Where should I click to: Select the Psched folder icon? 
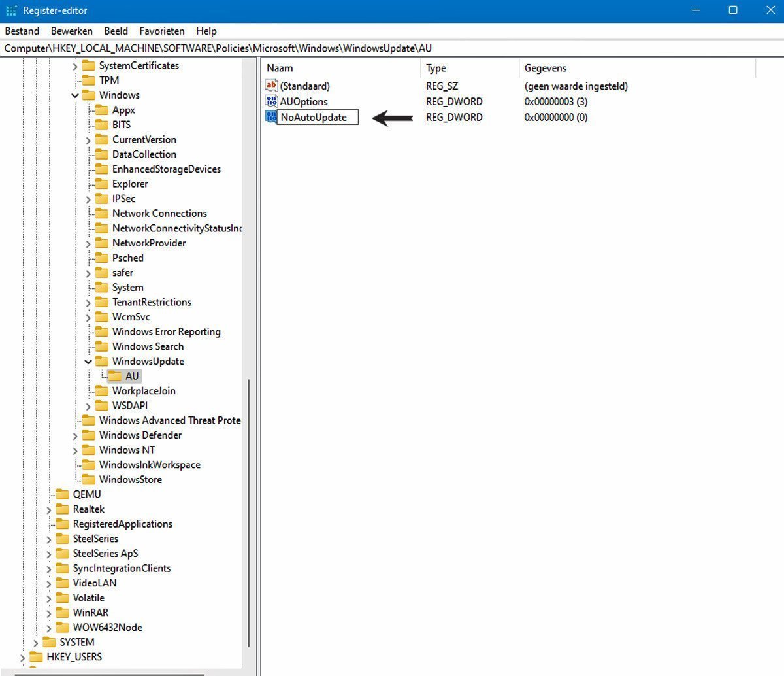(101, 258)
